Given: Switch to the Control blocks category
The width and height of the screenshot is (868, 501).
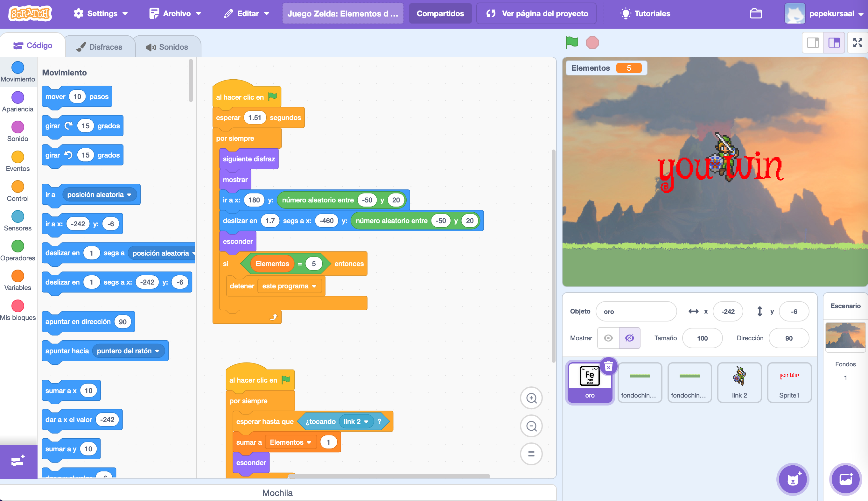Looking at the screenshot, I should (x=17, y=190).
